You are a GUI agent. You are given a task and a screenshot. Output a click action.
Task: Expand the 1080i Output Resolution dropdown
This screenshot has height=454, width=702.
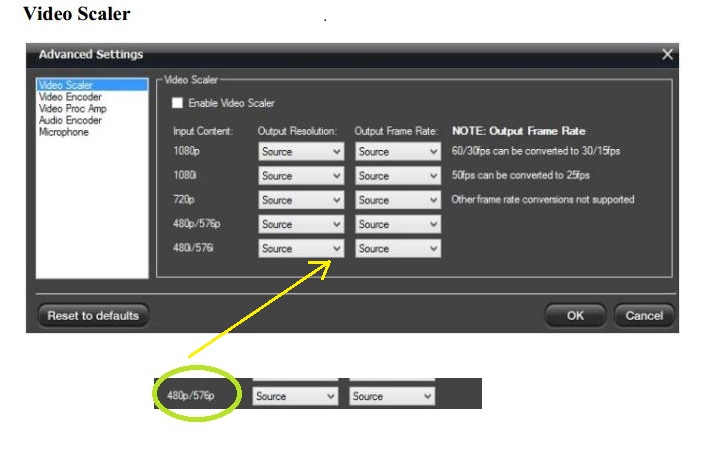[x=301, y=176]
